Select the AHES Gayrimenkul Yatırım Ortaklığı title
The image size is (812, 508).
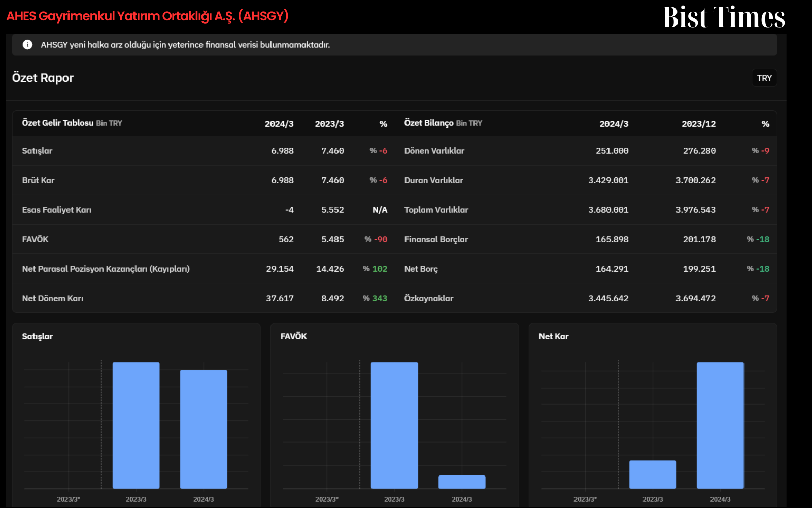point(147,16)
